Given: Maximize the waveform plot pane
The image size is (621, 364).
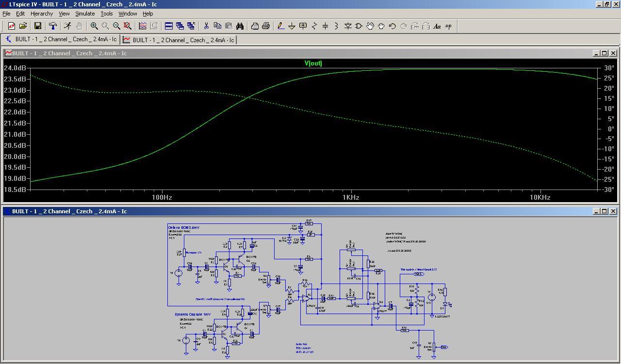Looking at the screenshot, I should pos(604,53).
